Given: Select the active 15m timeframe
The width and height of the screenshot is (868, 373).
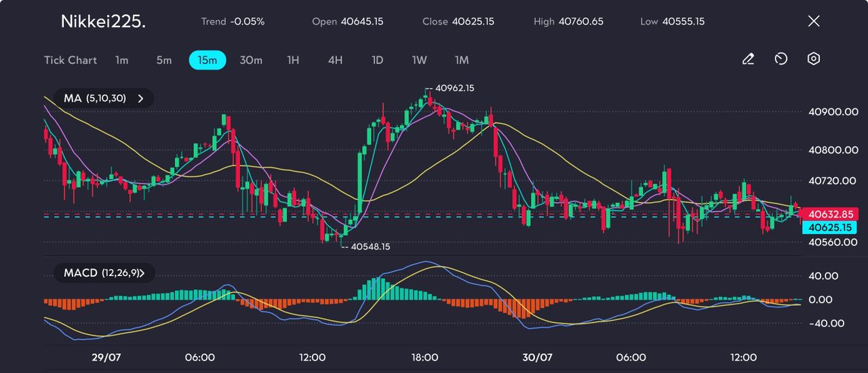Looking at the screenshot, I should pyautogui.click(x=207, y=60).
